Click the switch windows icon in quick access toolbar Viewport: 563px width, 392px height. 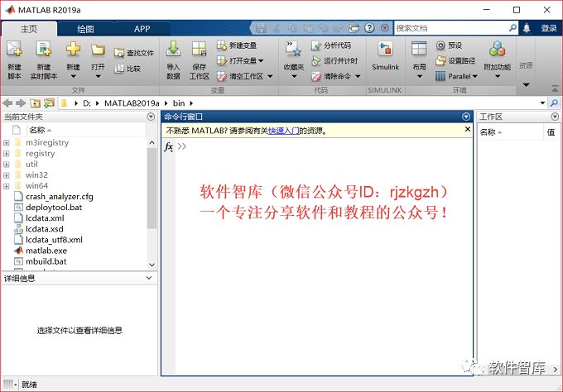pos(354,28)
